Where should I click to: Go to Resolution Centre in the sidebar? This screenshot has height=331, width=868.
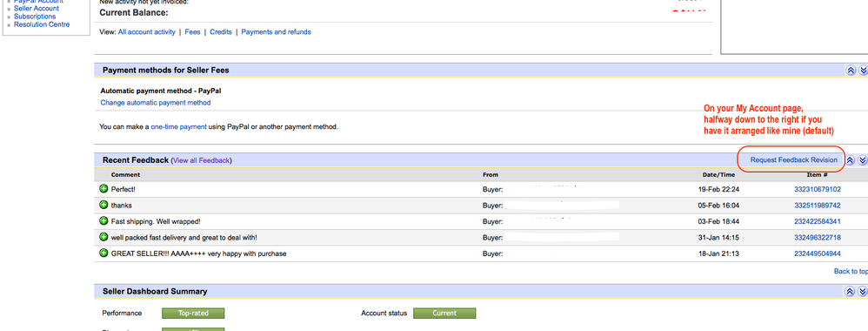pos(42,24)
